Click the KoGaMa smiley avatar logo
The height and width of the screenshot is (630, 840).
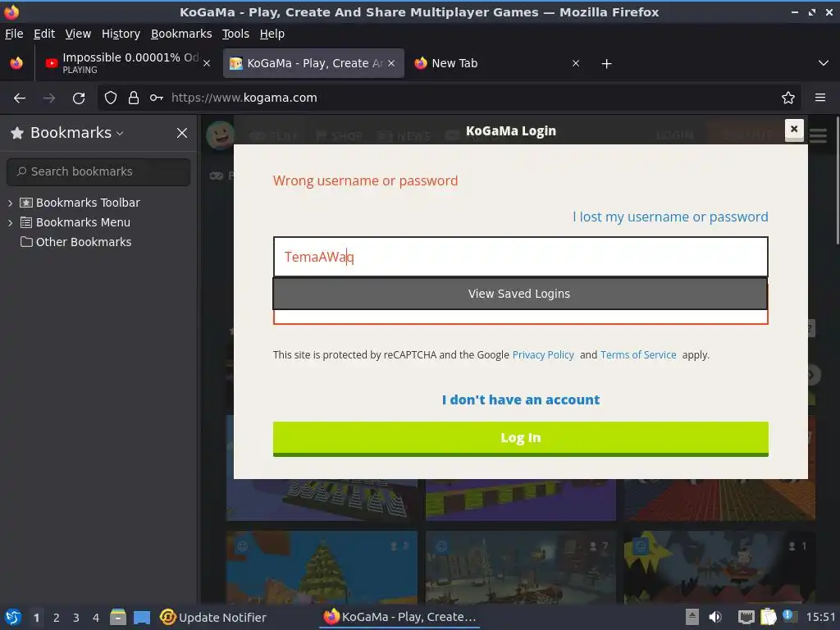pos(220,135)
